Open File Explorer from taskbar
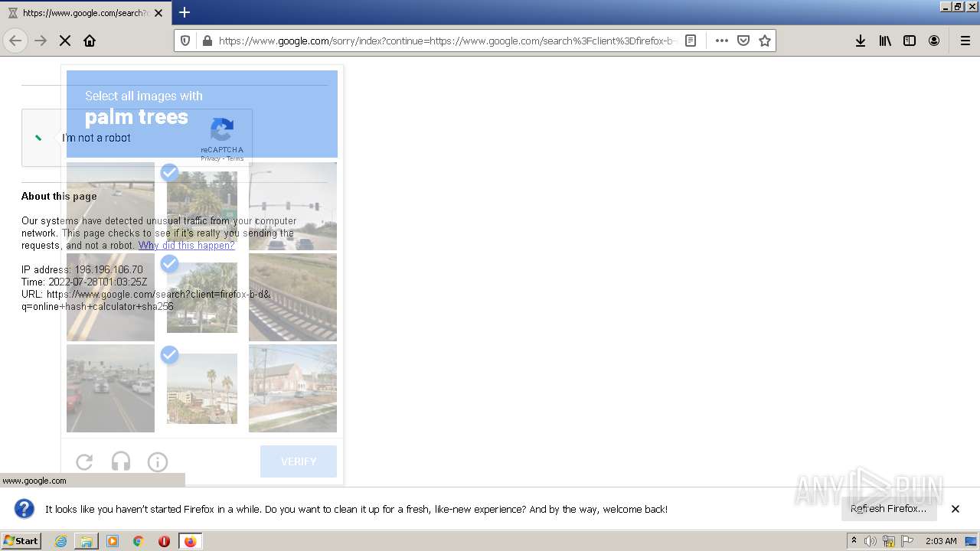This screenshot has height=551, width=980. point(87,541)
